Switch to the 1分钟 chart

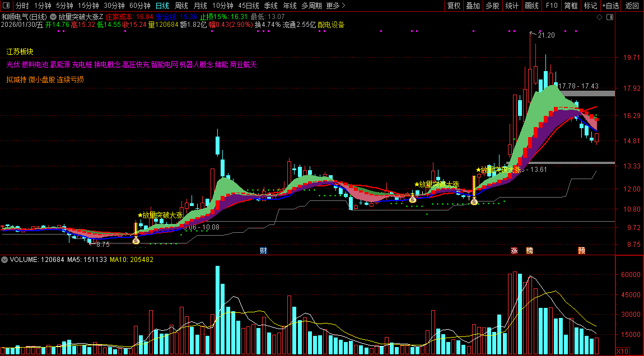pos(43,6)
